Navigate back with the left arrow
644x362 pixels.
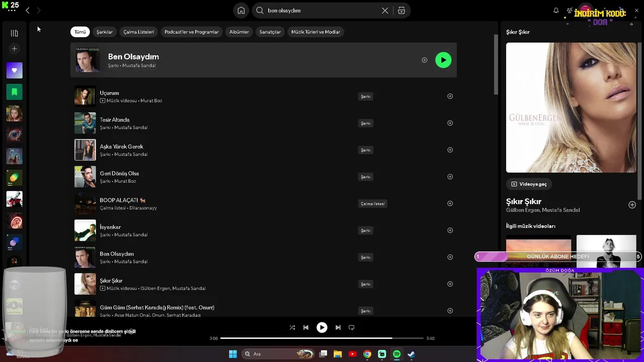click(x=28, y=11)
